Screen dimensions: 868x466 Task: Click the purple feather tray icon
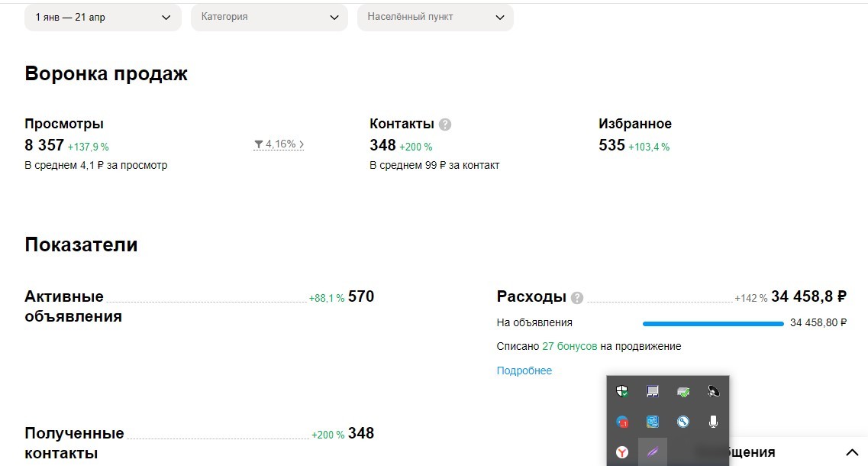653,452
